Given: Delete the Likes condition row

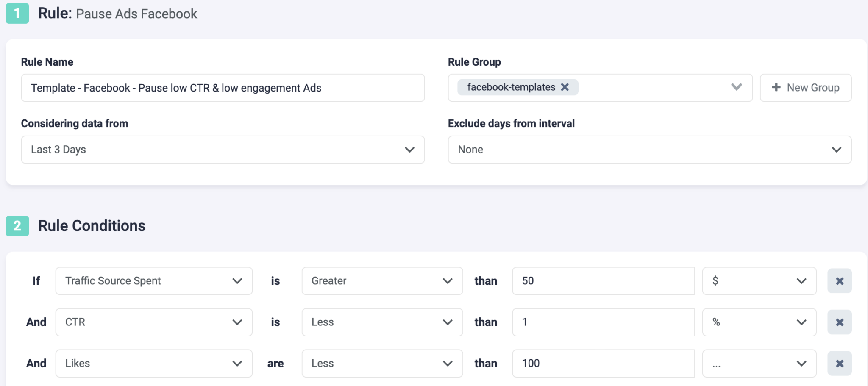Looking at the screenshot, I should (839, 363).
